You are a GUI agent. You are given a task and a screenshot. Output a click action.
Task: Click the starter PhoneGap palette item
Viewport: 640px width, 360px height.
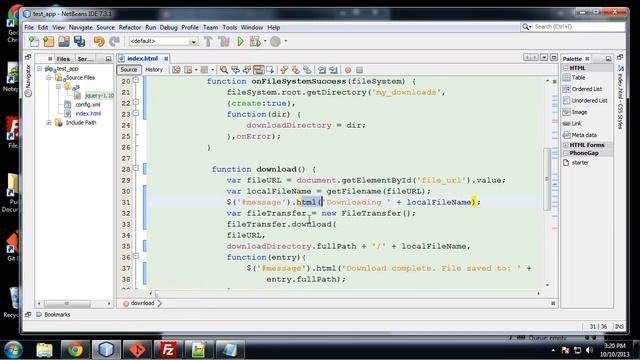pos(580,162)
